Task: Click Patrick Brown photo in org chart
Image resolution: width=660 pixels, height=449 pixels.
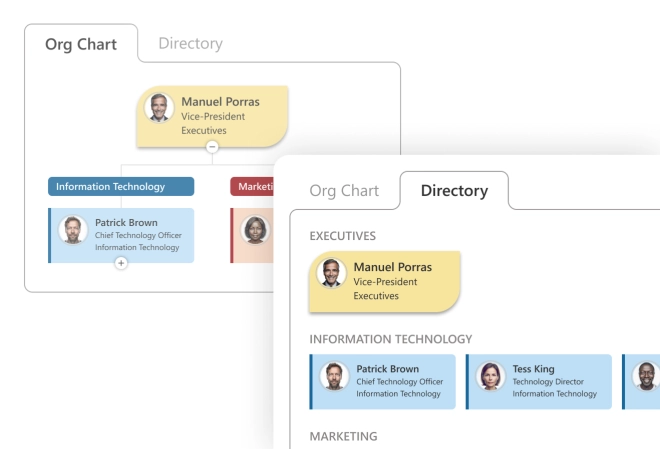Action: tap(73, 230)
